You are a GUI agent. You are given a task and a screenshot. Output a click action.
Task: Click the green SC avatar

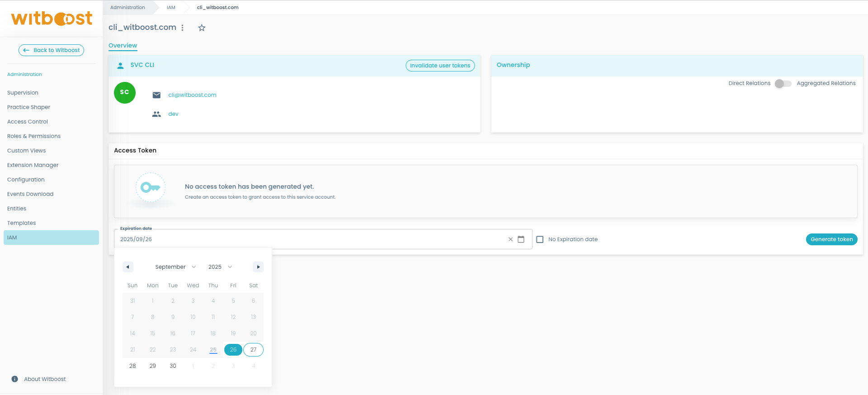[125, 93]
